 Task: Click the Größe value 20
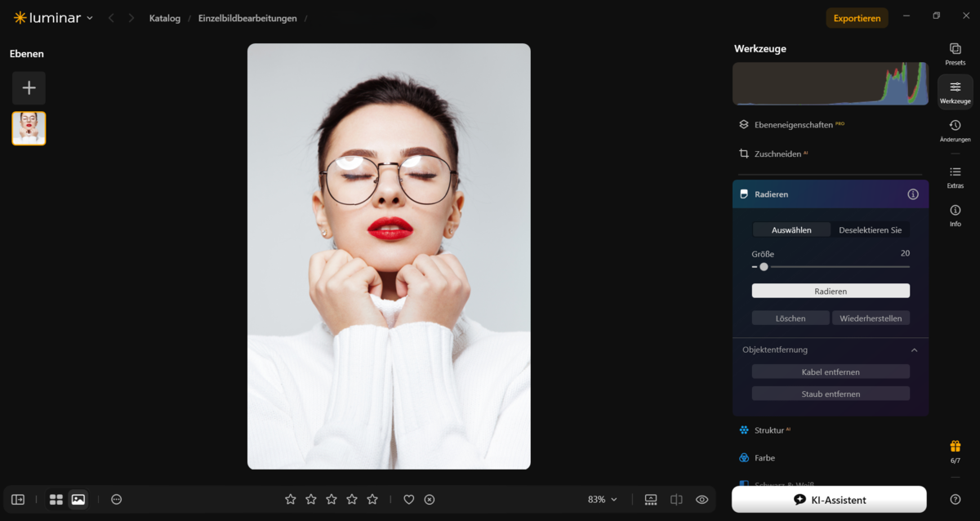(x=905, y=253)
